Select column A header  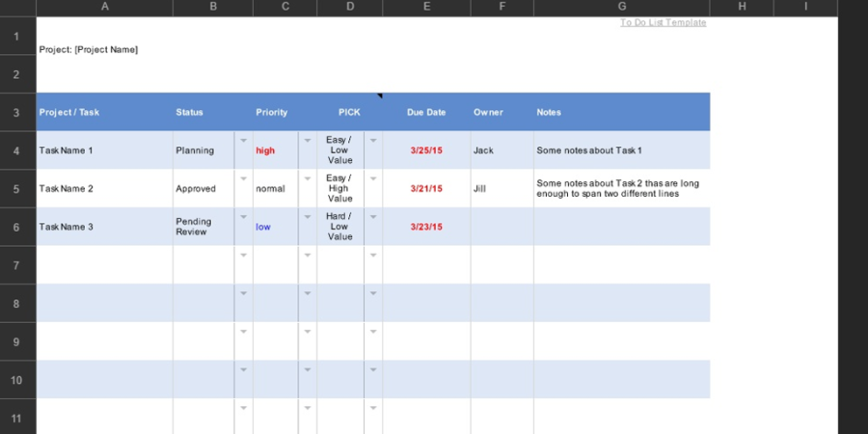point(104,8)
